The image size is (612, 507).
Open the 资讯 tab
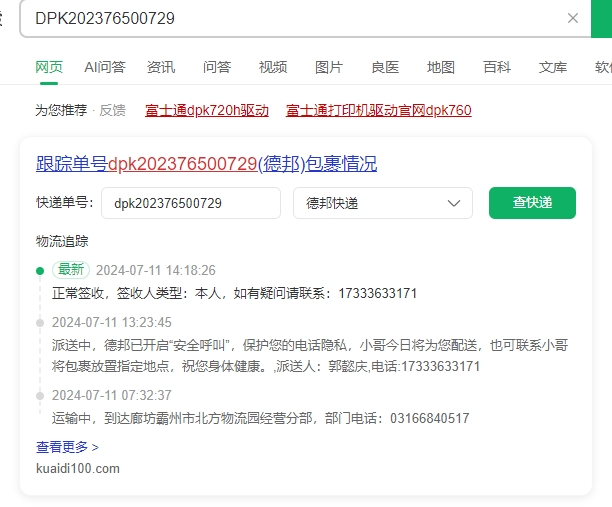(x=161, y=67)
